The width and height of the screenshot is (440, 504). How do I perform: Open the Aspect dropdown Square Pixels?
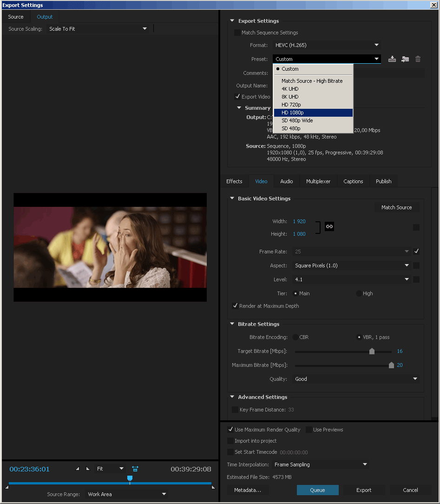click(x=351, y=265)
